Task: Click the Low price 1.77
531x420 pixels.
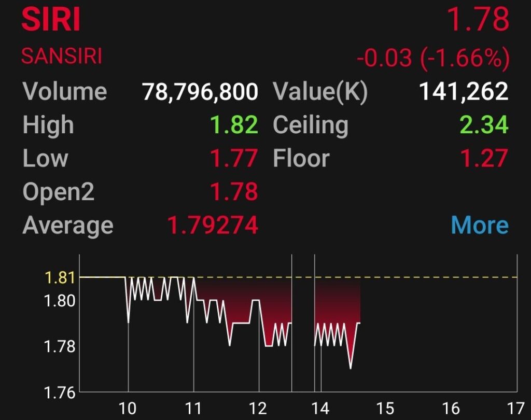Action: click(x=234, y=158)
